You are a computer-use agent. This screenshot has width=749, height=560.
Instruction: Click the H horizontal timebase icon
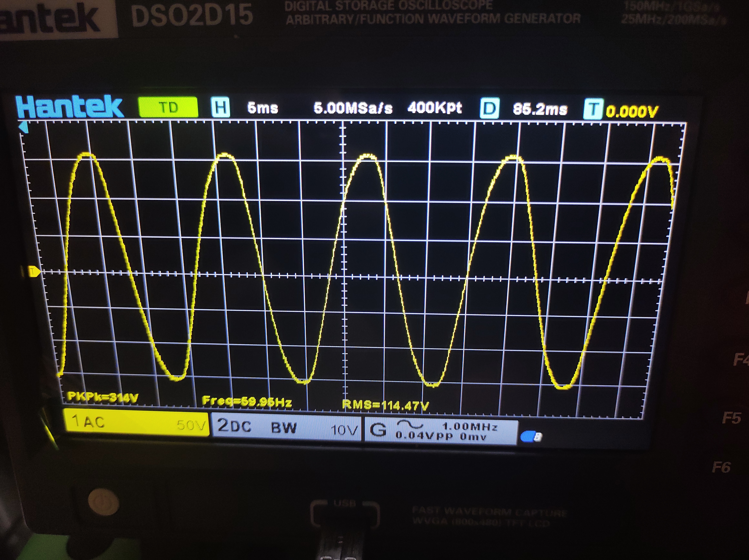[x=221, y=107]
